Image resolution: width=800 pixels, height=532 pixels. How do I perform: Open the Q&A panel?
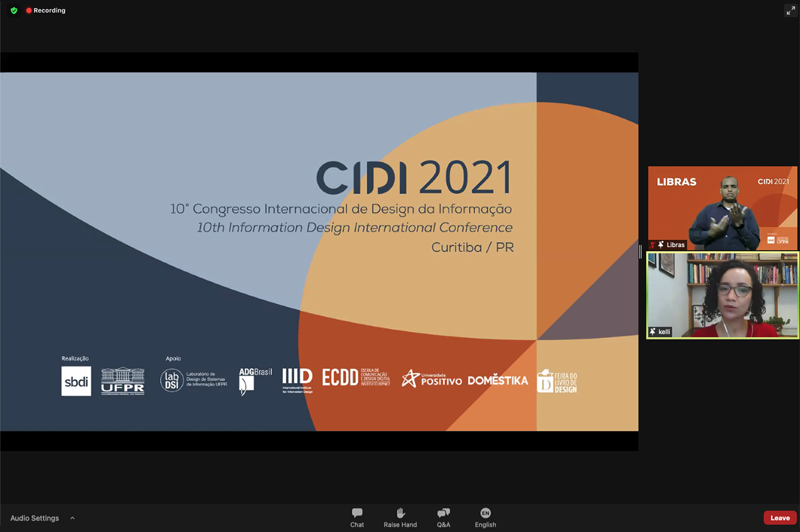point(443,518)
